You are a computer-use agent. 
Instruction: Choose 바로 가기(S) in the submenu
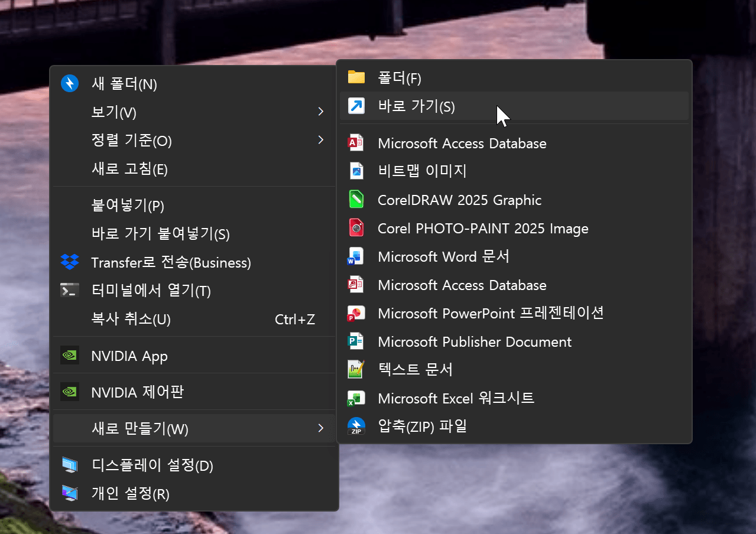point(514,106)
